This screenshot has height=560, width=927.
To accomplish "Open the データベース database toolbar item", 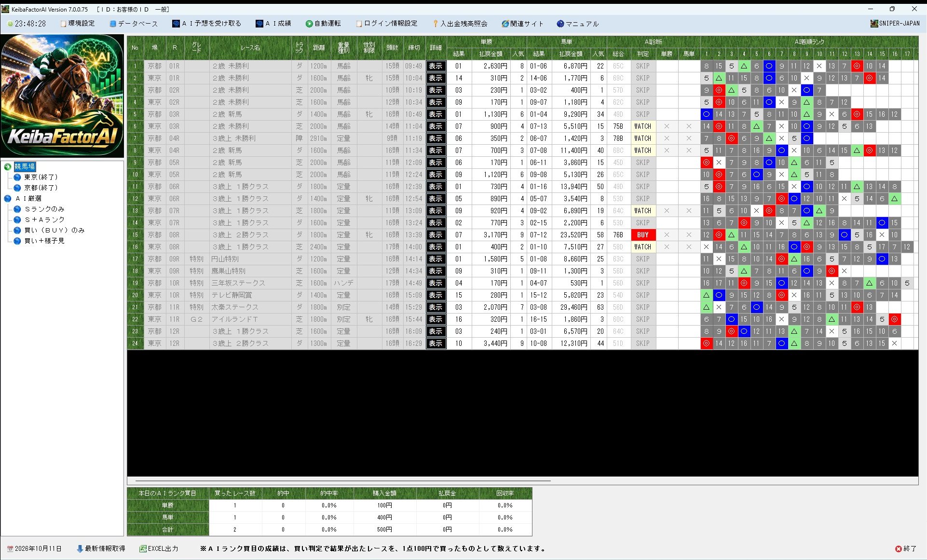I will [x=133, y=24].
